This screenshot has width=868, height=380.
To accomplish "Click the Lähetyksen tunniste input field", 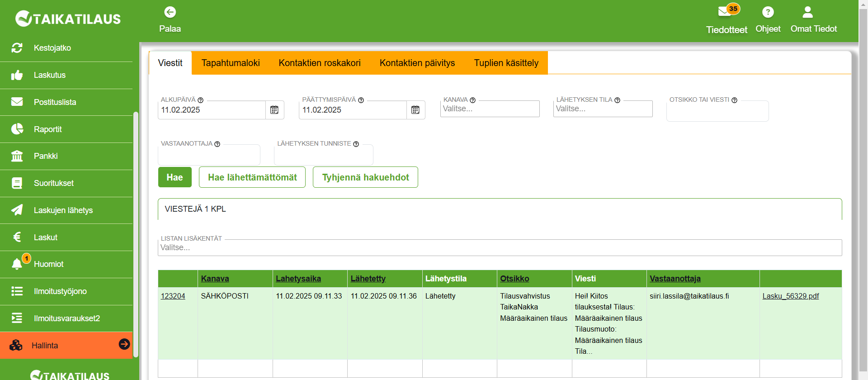I will pos(324,155).
